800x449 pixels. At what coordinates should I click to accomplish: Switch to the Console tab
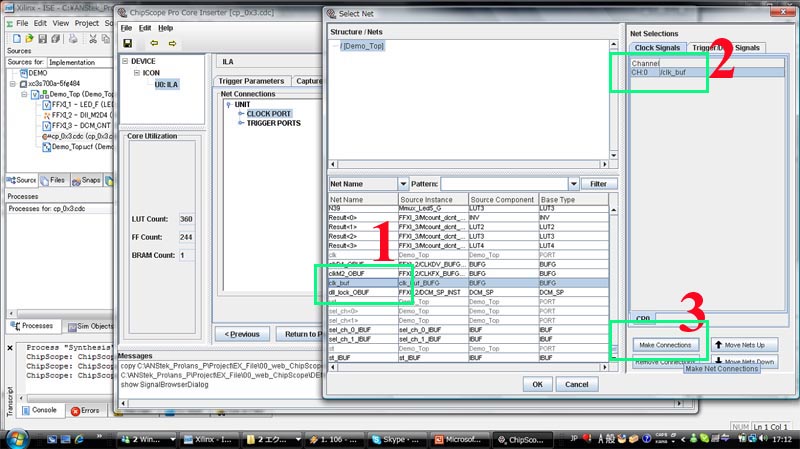pos(40,410)
